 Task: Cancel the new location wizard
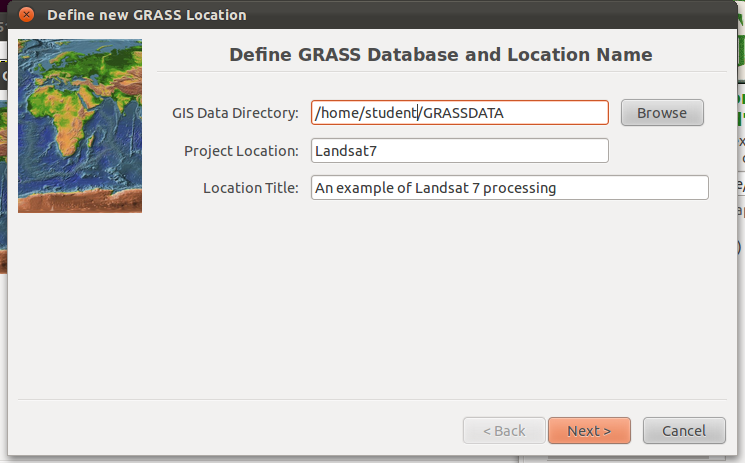coord(684,431)
